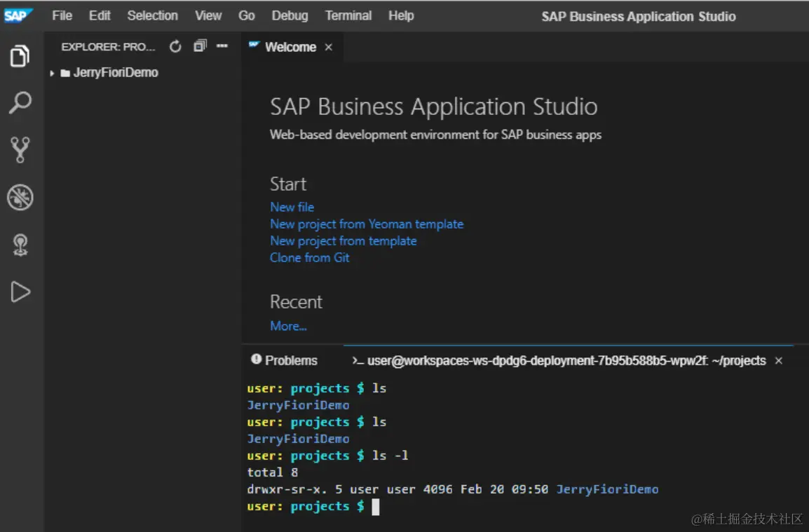Click the Start heading on Welcome page
809x532 pixels.
pos(288,184)
